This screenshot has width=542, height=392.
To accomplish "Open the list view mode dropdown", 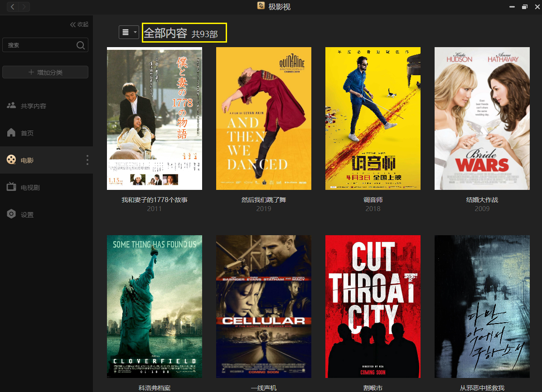I will (129, 32).
